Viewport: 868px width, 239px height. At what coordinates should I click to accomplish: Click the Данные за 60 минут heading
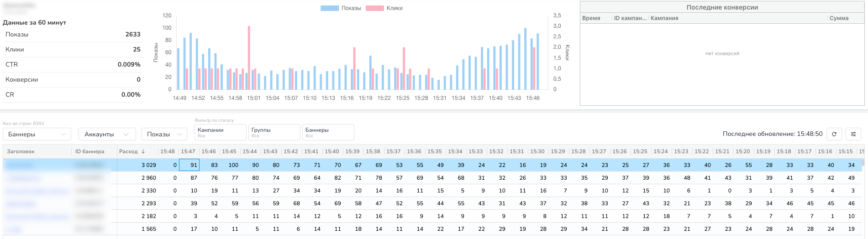coord(35,22)
